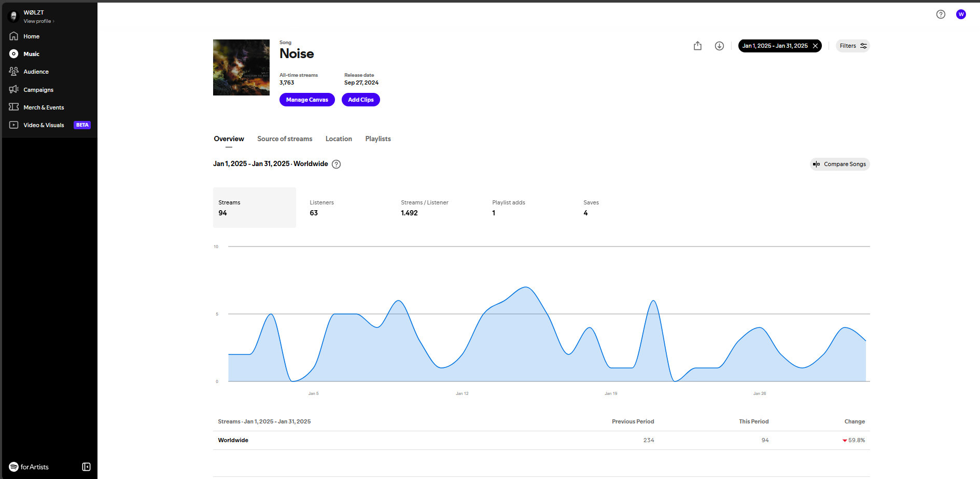The image size is (980, 479).
Task: Click the Add Clips button
Action: (x=361, y=100)
